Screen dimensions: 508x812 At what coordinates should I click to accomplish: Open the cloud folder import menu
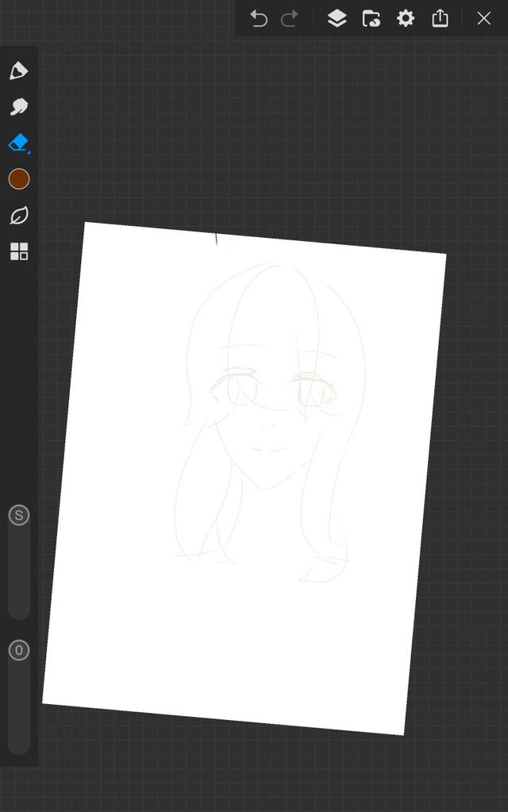[x=371, y=18]
